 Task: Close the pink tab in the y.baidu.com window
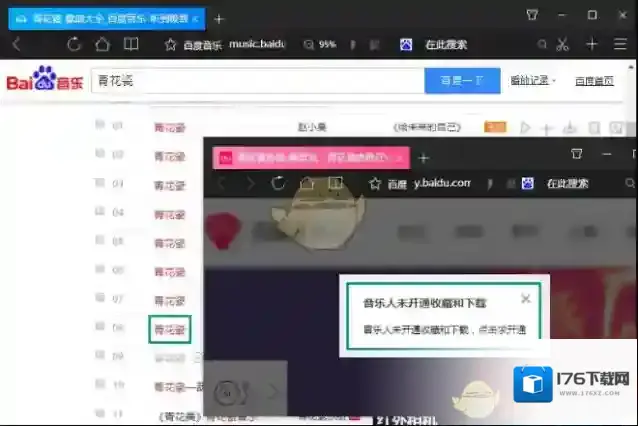(399, 157)
